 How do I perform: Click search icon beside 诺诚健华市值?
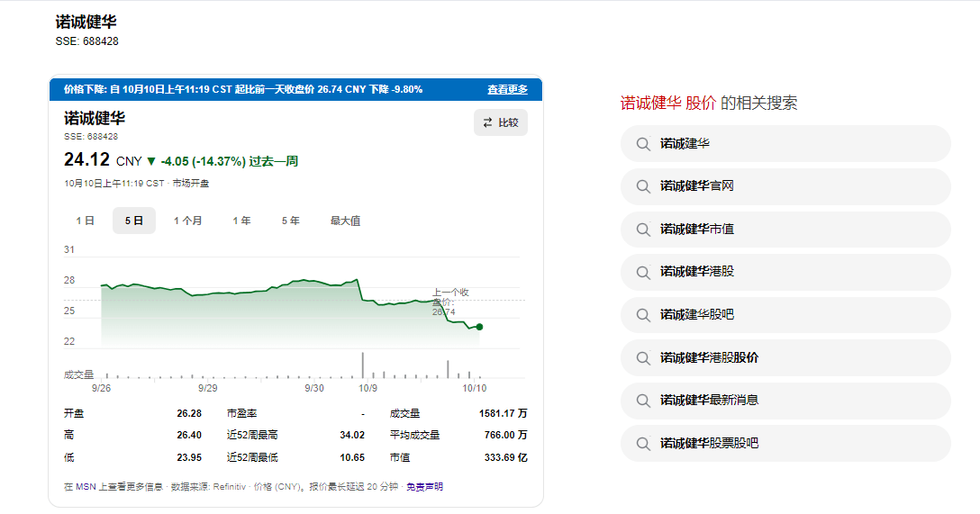(x=643, y=229)
